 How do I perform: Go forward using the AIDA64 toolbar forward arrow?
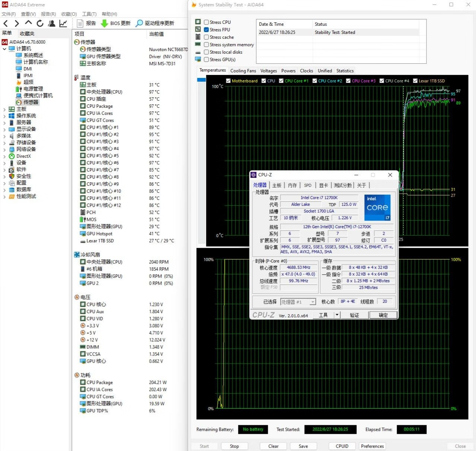tap(17, 23)
